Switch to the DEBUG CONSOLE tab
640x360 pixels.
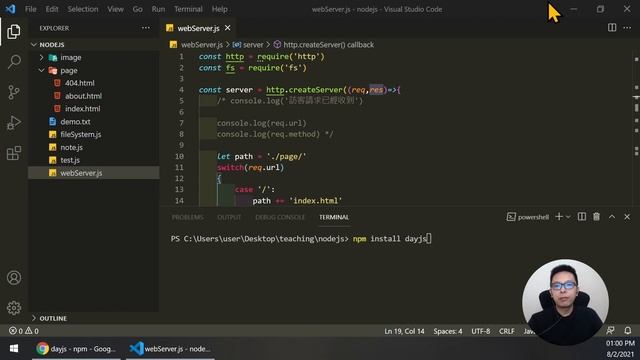(x=280, y=217)
